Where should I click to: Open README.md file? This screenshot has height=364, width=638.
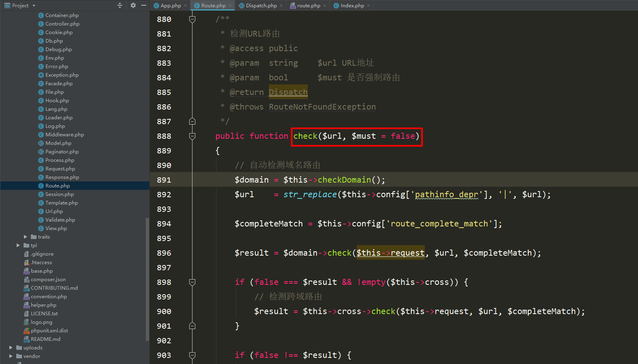click(45, 339)
